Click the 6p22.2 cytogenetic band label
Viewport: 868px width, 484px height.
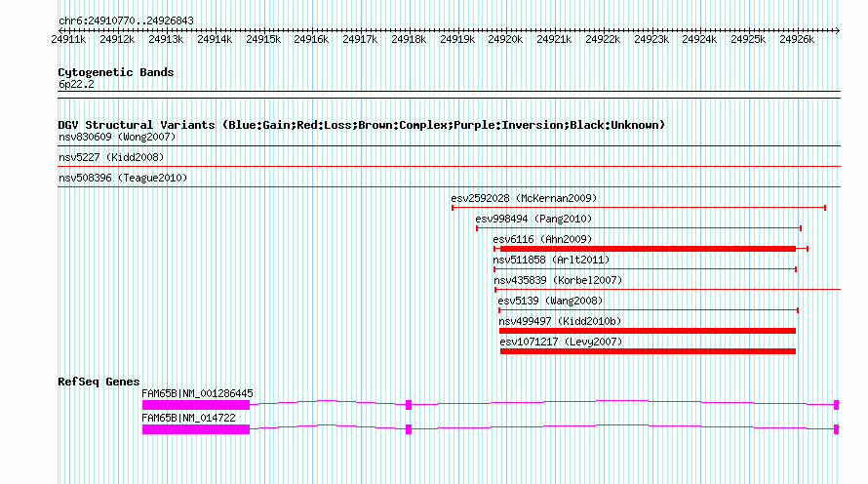point(76,84)
